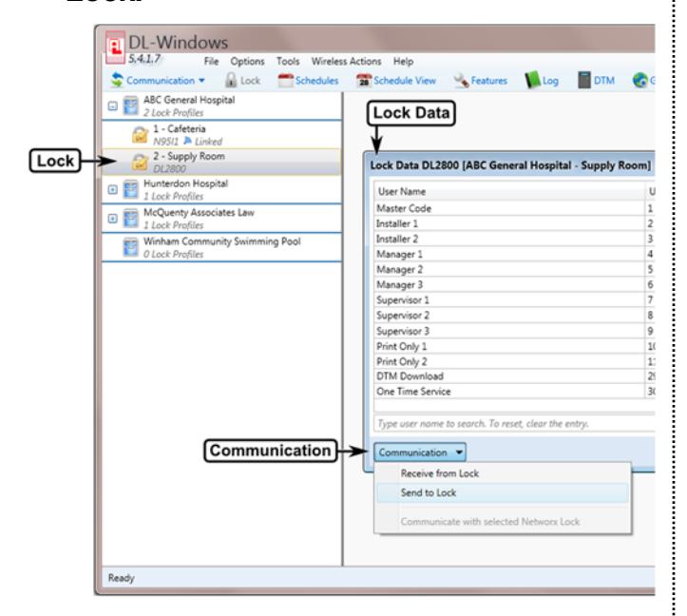Select the DTM Download user row

[514, 376]
